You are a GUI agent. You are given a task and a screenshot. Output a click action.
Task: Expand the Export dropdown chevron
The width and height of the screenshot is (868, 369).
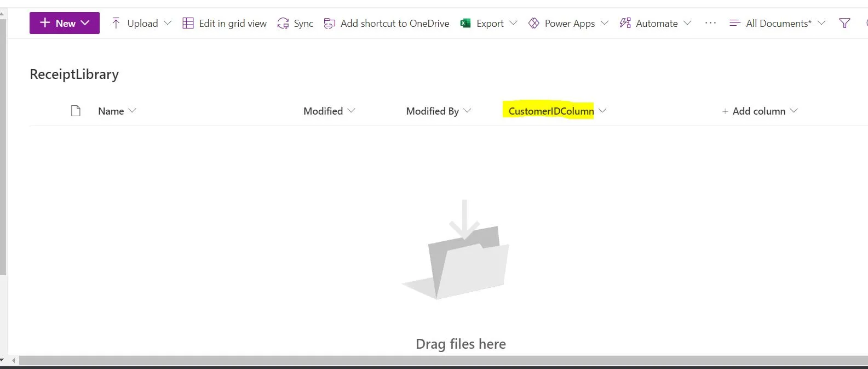[x=513, y=23]
